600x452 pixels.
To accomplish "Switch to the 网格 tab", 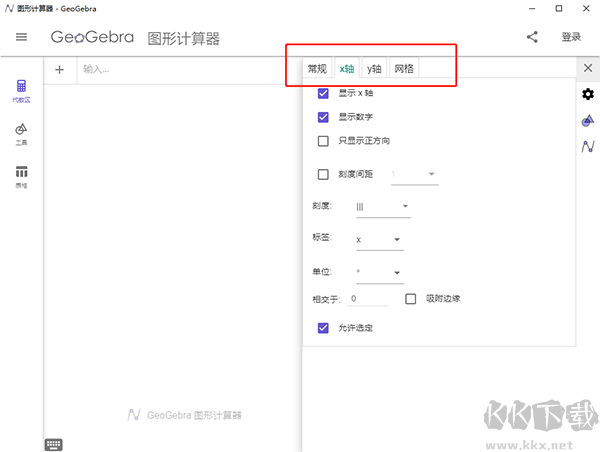I will pyautogui.click(x=404, y=69).
